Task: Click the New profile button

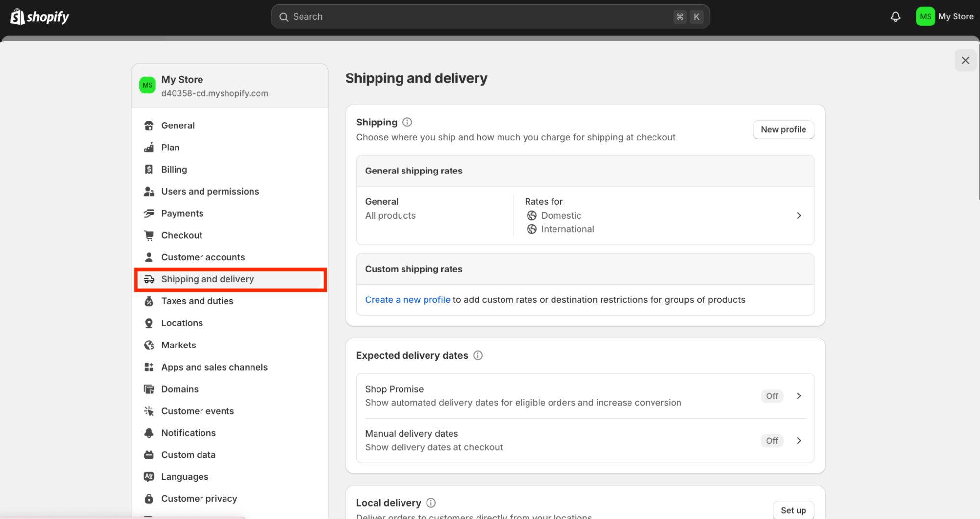Action: click(783, 129)
